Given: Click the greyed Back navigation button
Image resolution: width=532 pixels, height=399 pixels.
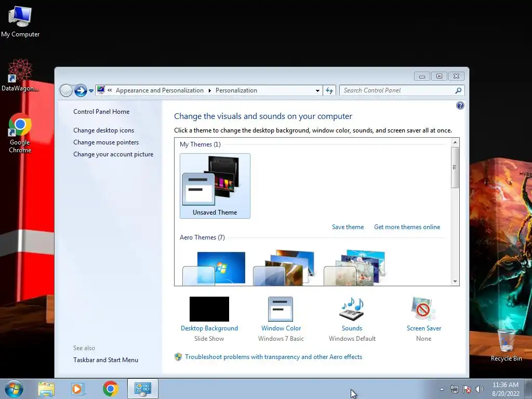Looking at the screenshot, I should 66,90.
